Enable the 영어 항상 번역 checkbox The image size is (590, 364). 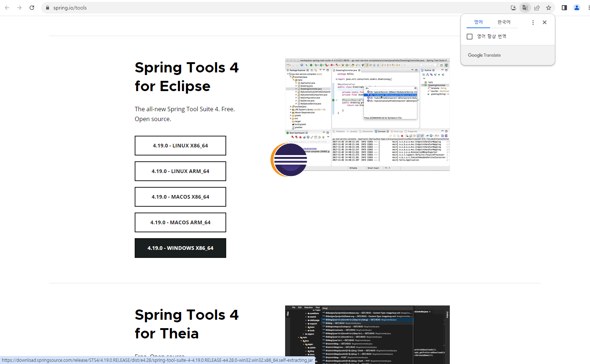point(470,36)
